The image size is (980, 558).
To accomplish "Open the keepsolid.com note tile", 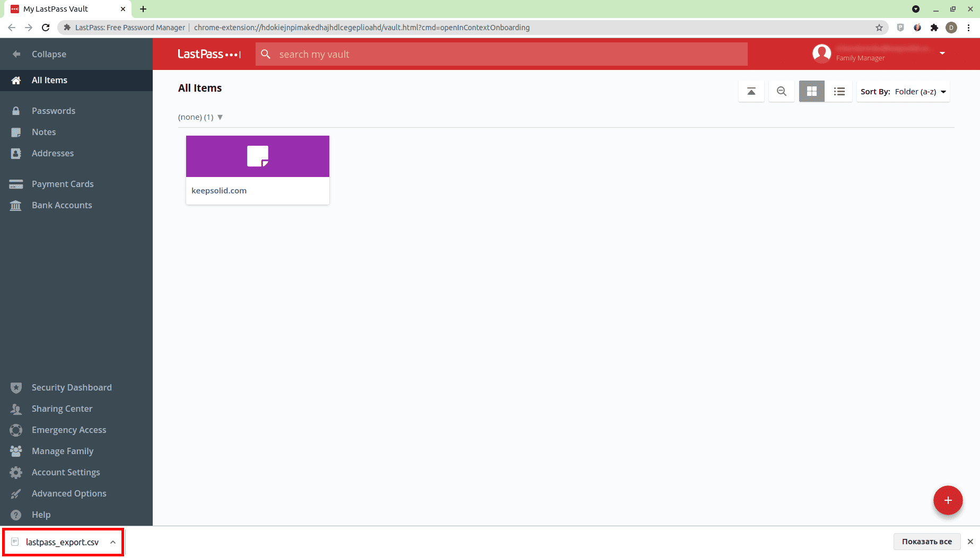I will point(258,170).
